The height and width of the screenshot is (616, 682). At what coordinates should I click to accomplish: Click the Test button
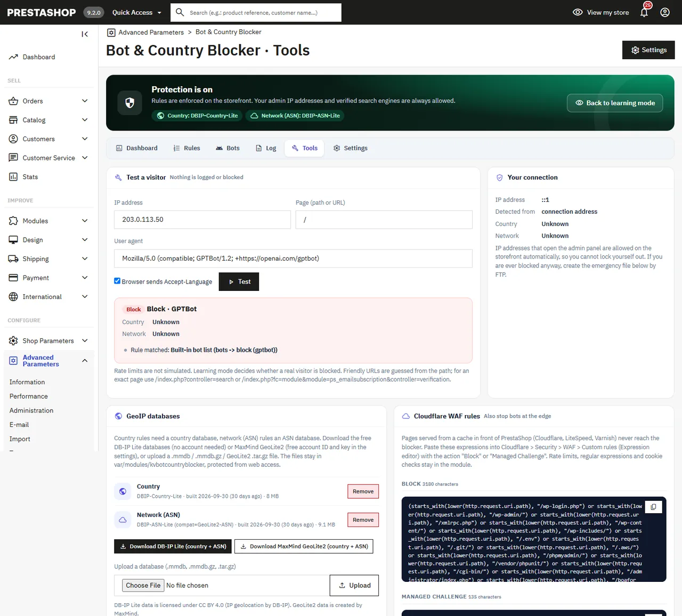point(239,282)
